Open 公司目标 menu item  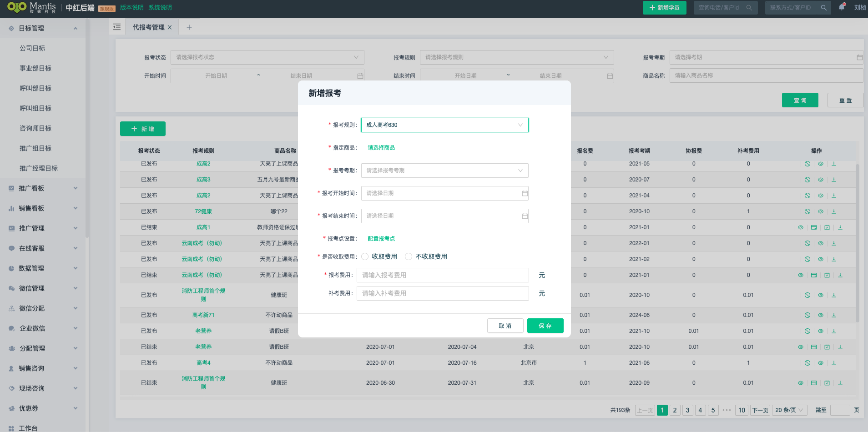tap(32, 48)
